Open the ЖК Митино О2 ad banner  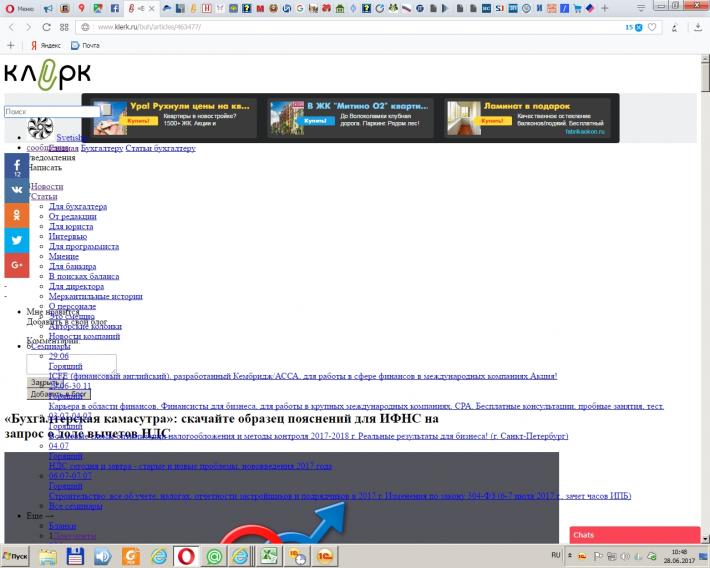click(350, 118)
